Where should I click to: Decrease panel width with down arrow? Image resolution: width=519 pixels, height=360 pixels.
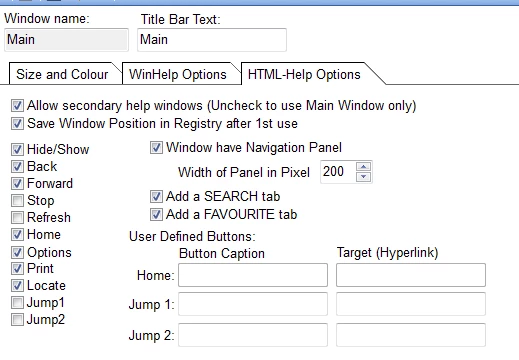pyautogui.click(x=363, y=177)
